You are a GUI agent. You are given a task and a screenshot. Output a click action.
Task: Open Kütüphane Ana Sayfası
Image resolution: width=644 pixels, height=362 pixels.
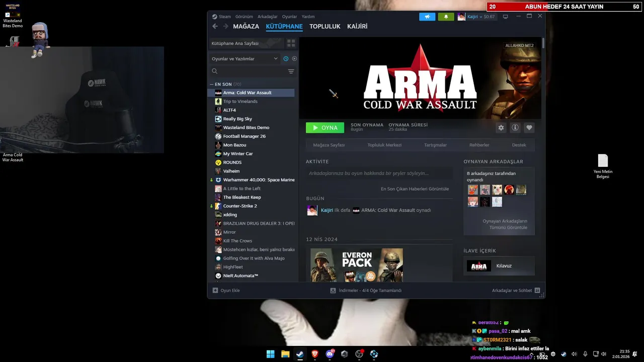click(246, 43)
